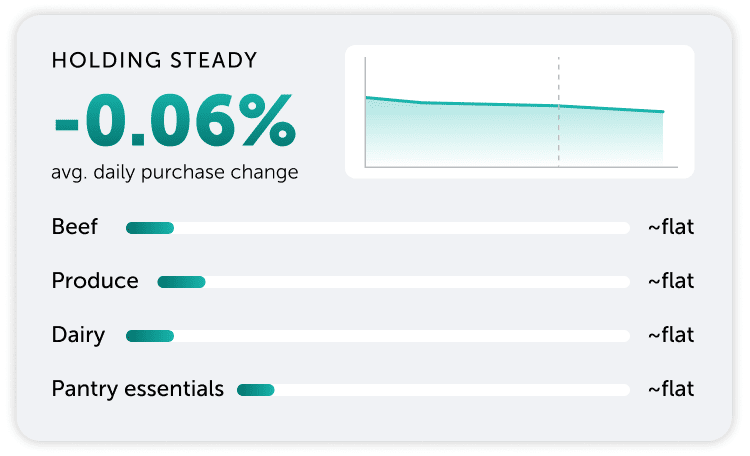
Task: Select the Dairy category label
Action: click(78, 335)
